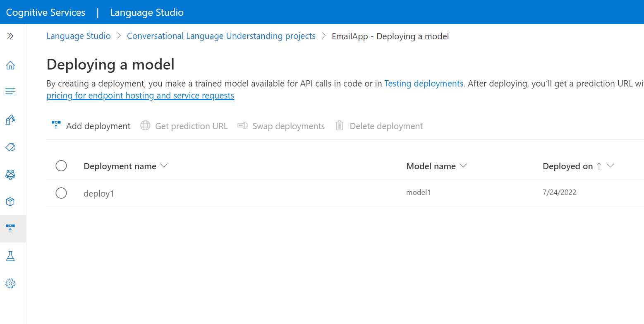
Task: Open Model name column dropdown
Action: [x=463, y=166]
